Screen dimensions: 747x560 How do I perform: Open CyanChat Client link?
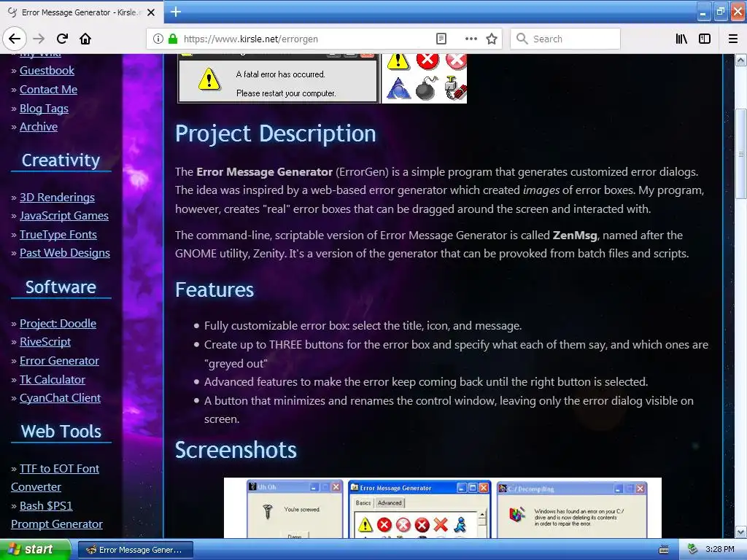coord(60,398)
